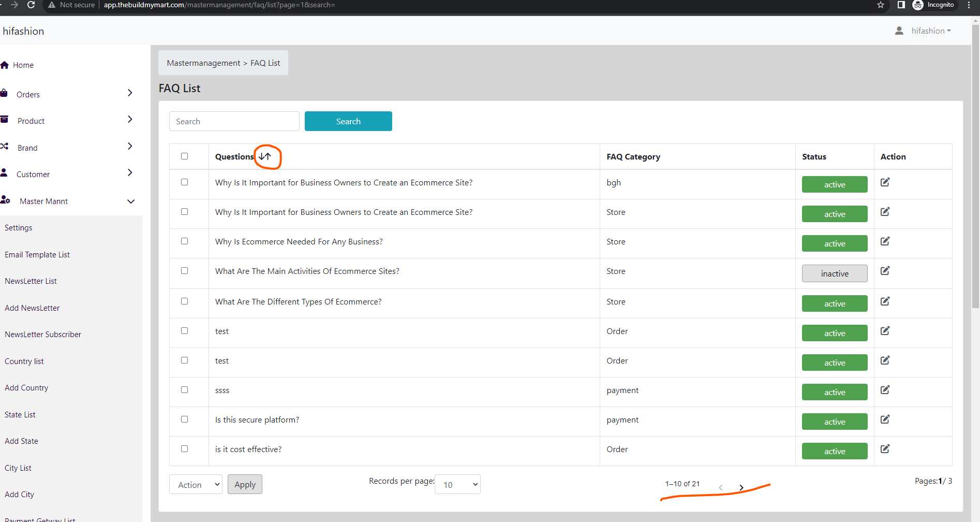Go to Add Country
Image resolution: width=980 pixels, height=522 pixels.
click(x=26, y=388)
